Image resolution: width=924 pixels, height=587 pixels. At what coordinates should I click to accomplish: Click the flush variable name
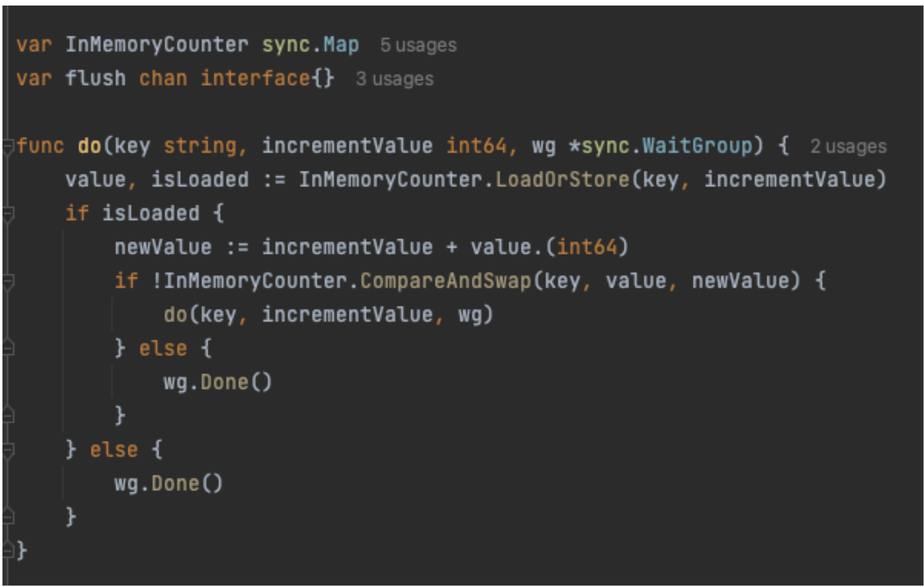pyautogui.click(x=95, y=79)
